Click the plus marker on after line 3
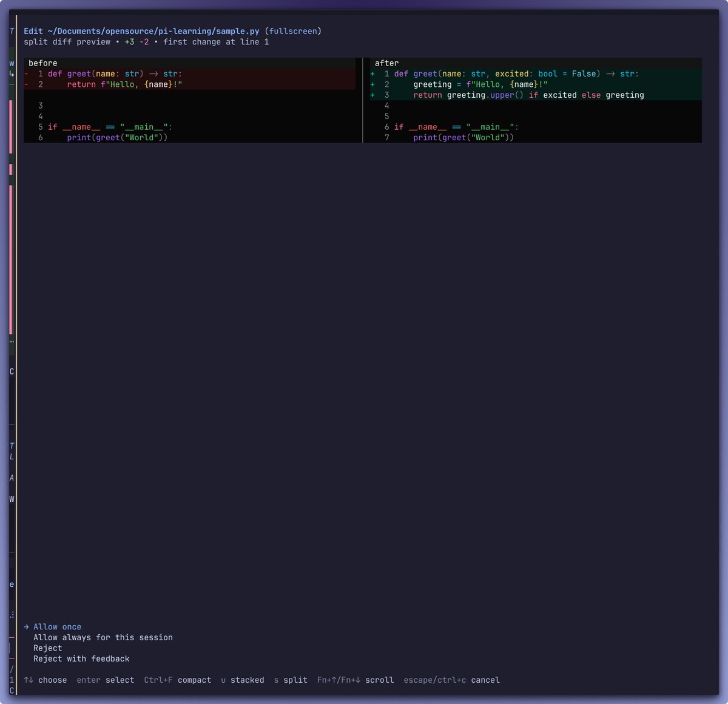This screenshot has height=704, width=728. [372, 95]
